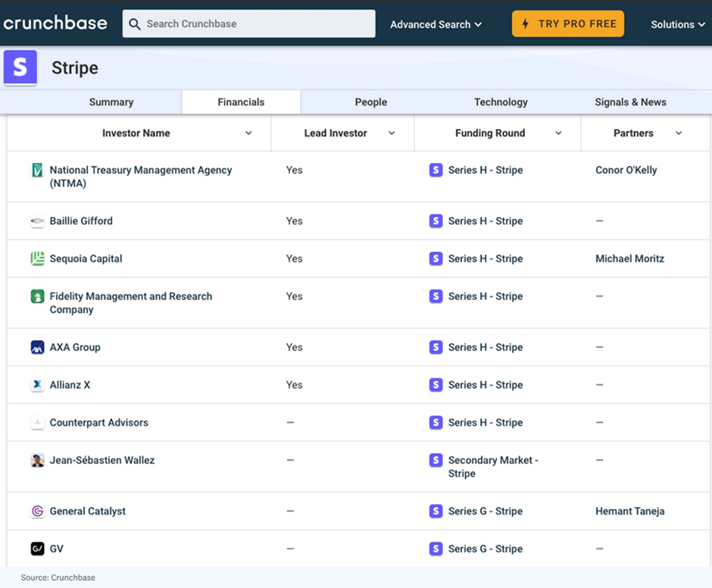This screenshot has height=588, width=712.
Task: Open Series G - Stripe for General Catalyst
Action: pyautogui.click(x=486, y=511)
